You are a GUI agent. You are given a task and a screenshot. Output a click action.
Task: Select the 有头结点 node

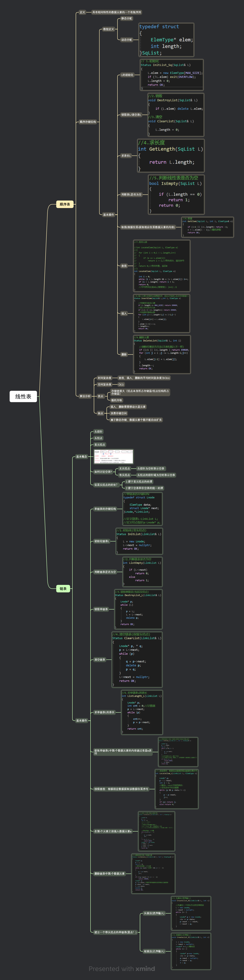coord(124,475)
